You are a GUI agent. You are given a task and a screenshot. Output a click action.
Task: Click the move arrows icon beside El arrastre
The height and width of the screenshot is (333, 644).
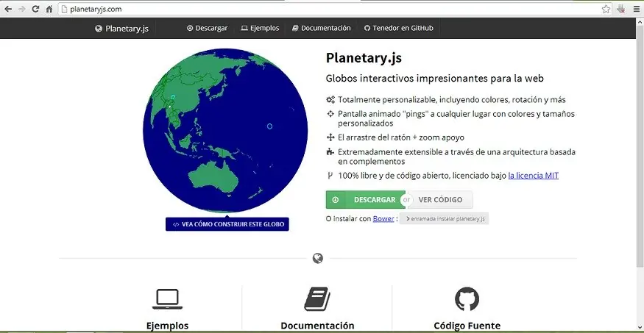click(330, 137)
